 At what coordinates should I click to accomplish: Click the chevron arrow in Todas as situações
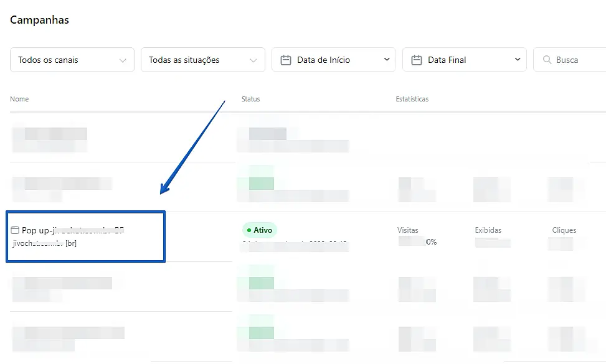[253, 60]
